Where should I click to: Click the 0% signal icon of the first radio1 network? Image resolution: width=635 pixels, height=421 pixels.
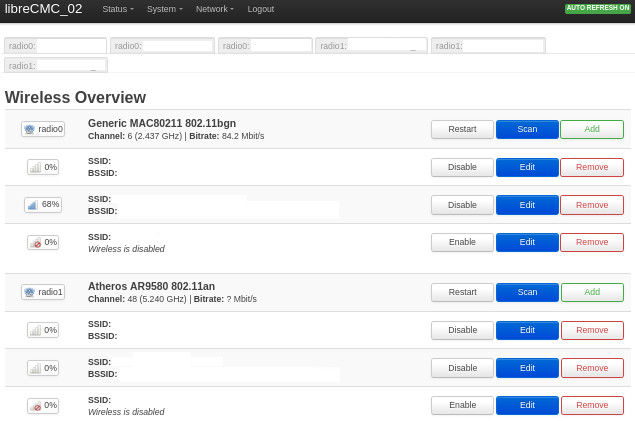tap(43, 330)
